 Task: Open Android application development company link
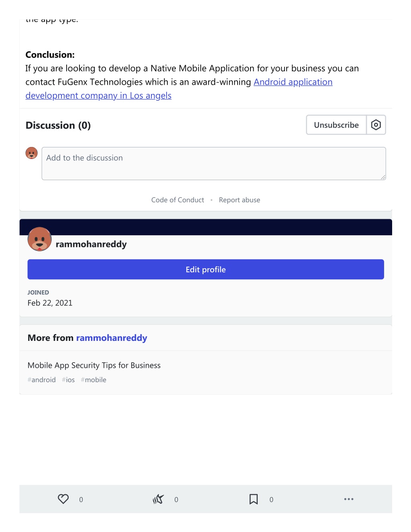179,89
